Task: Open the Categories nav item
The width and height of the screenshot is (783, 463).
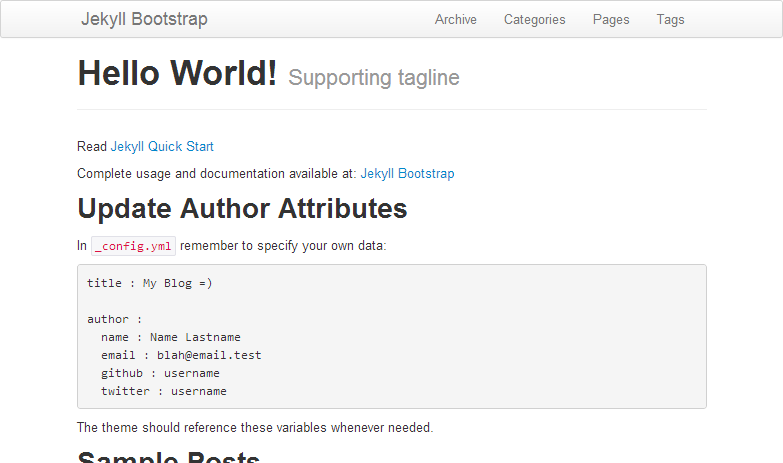Action: click(534, 19)
